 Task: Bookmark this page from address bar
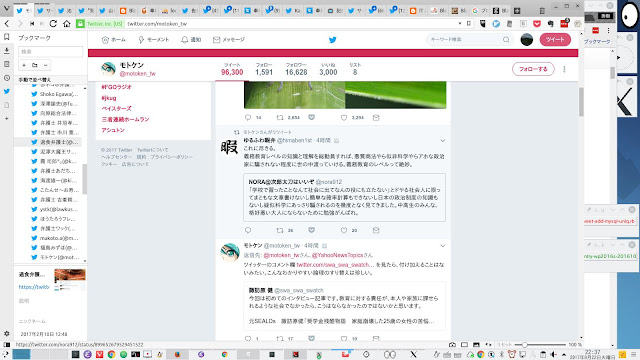coord(469,24)
